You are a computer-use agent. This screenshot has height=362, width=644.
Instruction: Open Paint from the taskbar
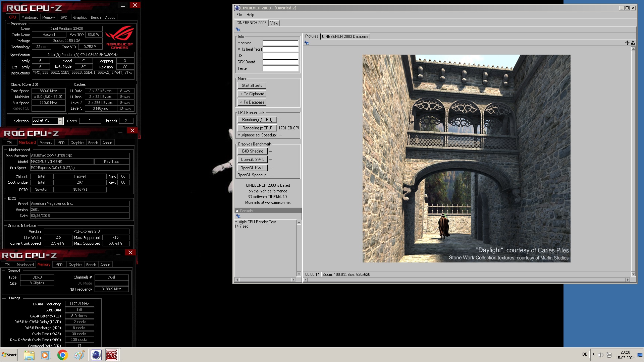79,355
